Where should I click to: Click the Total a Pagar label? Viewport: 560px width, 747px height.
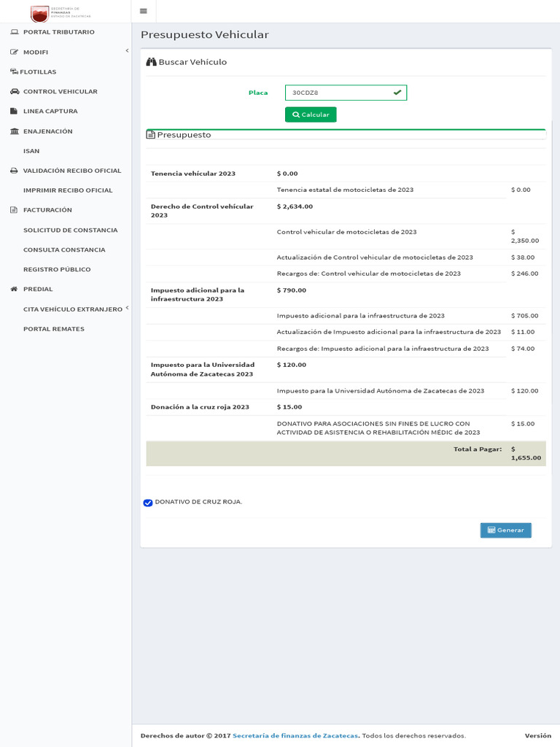point(478,449)
